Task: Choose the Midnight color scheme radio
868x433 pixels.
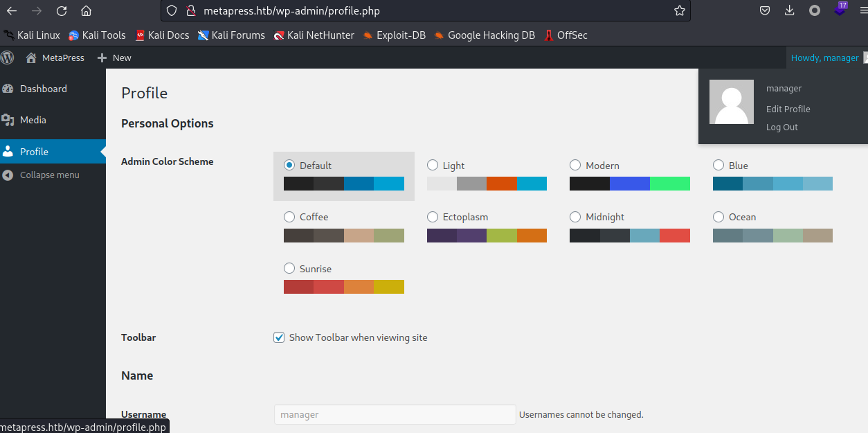Action: [x=575, y=217]
